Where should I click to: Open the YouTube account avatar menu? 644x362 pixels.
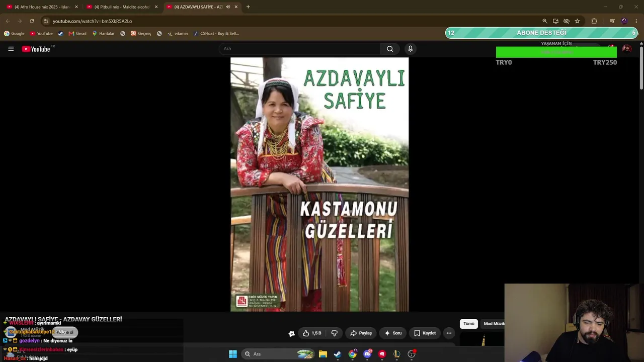click(627, 49)
